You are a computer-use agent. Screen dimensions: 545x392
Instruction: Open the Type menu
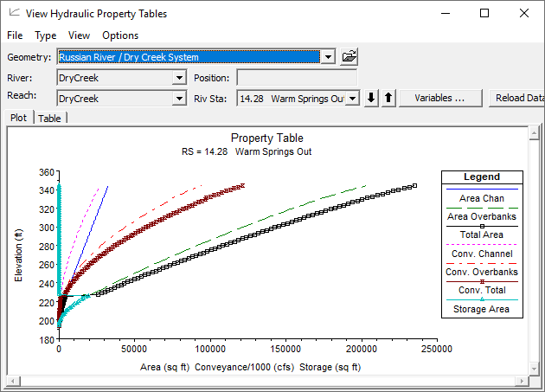click(x=46, y=35)
